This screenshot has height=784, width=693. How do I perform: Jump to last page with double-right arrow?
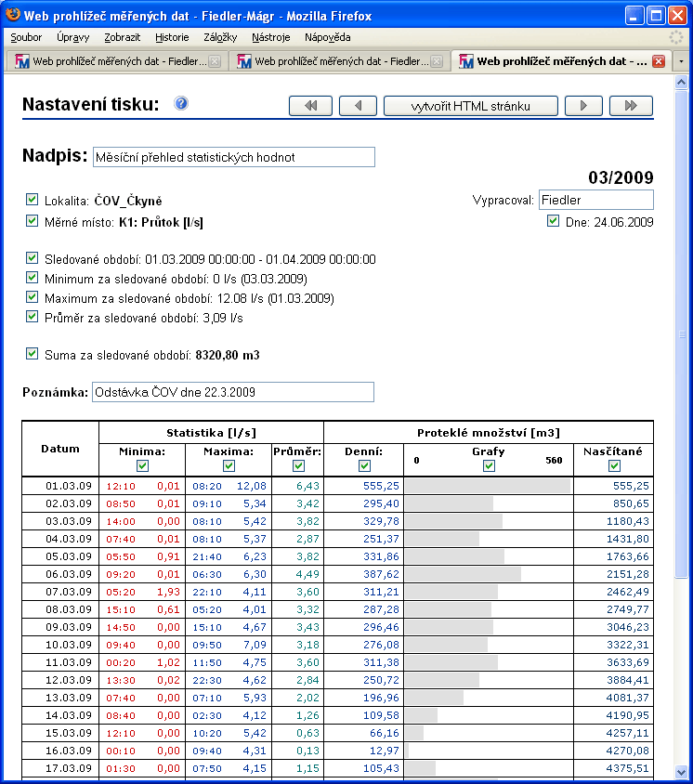point(631,106)
